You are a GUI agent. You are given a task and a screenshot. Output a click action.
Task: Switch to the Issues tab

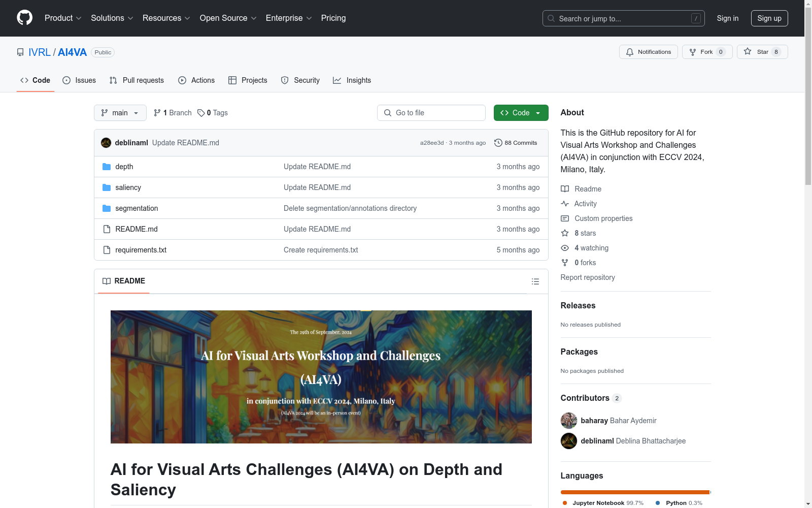[x=79, y=80]
